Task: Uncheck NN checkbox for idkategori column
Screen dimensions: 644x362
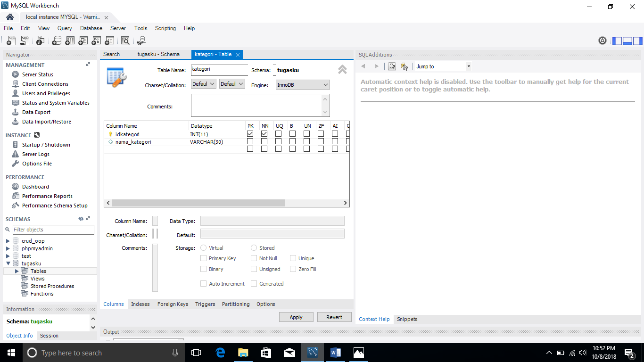Action: 264,134
